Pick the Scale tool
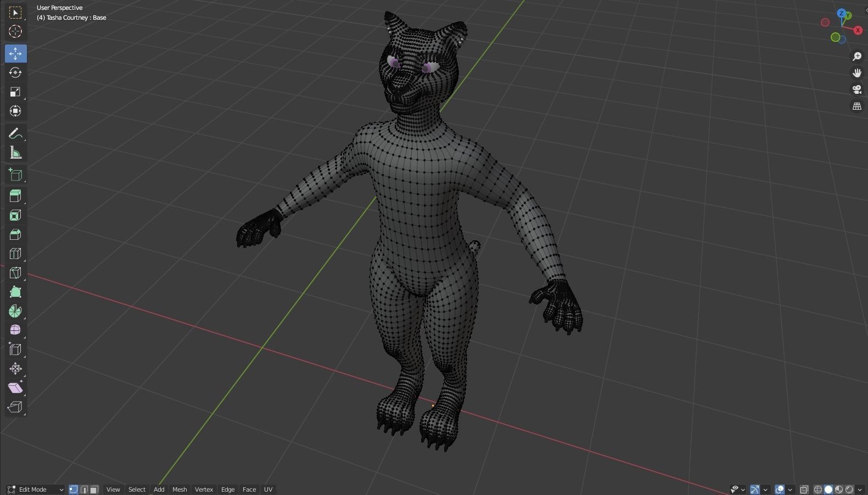This screenshot has height=495, width=868. (15, 92)
